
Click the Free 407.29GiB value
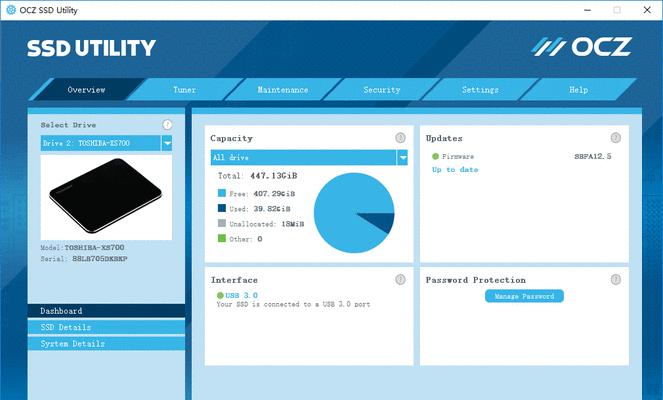(274, 194)
